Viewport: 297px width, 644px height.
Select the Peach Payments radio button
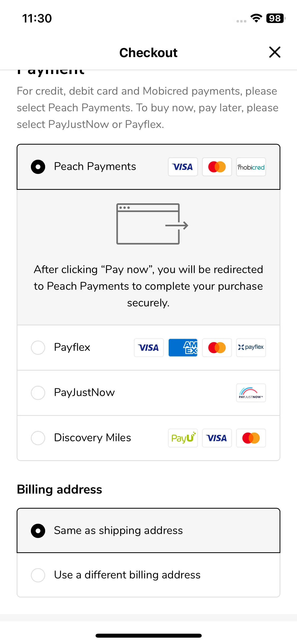tap(38, 167)
